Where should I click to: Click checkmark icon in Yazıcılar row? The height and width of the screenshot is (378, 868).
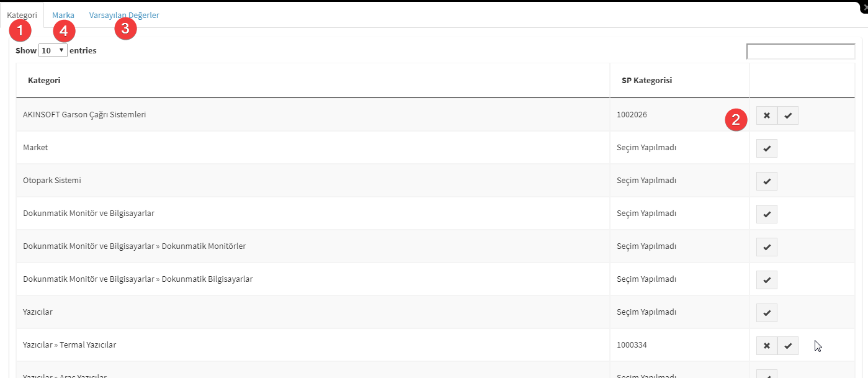tap(767, 313)
